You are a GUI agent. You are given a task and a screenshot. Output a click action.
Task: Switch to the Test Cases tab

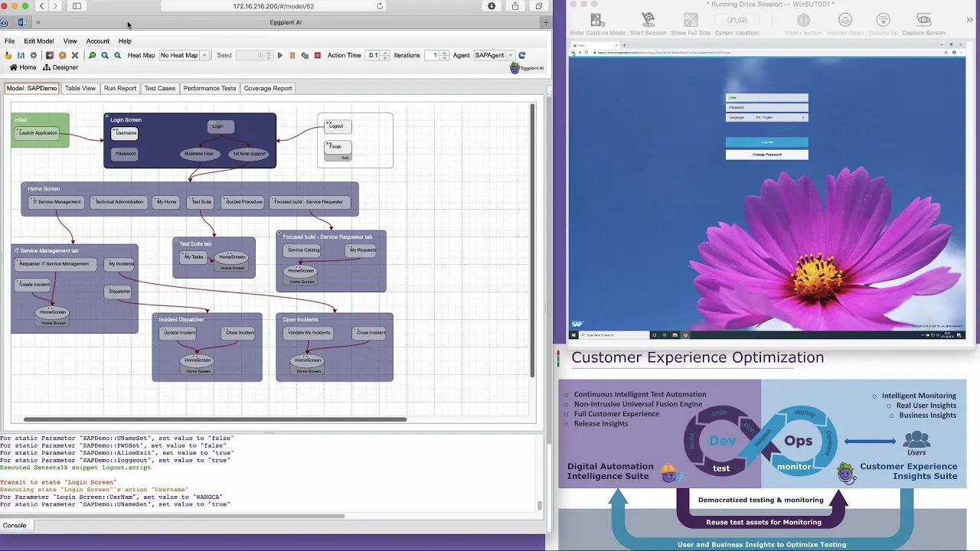(x=160, y=88)
